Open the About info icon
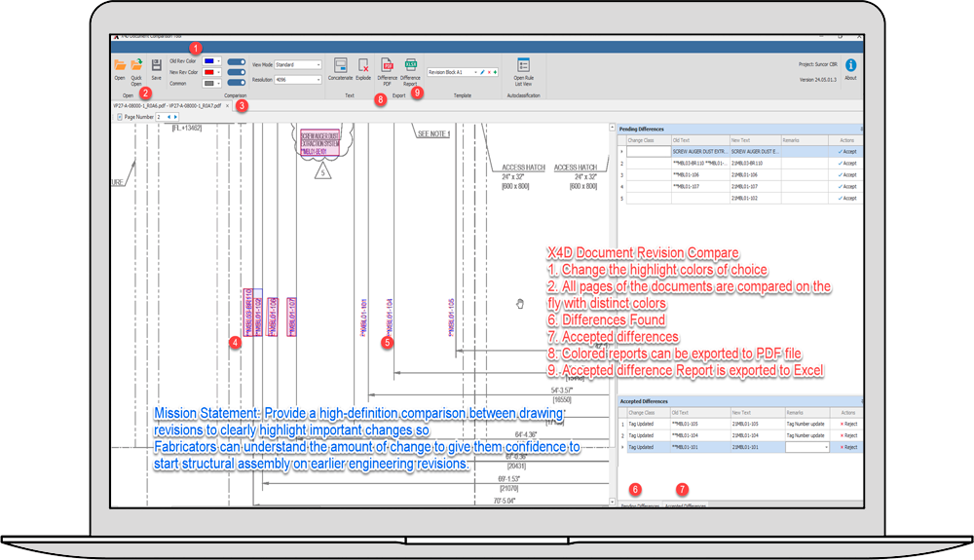 click(x=851, y=65)
